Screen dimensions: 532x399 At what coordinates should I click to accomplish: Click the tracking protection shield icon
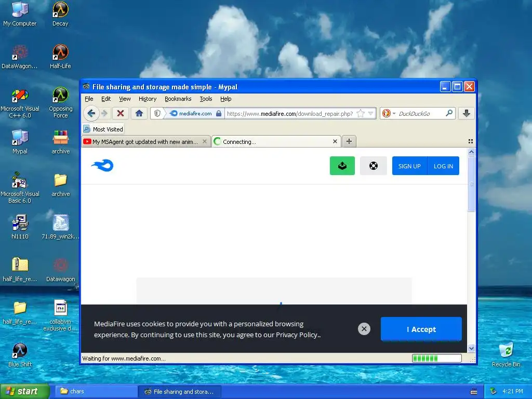coord(157,113)
